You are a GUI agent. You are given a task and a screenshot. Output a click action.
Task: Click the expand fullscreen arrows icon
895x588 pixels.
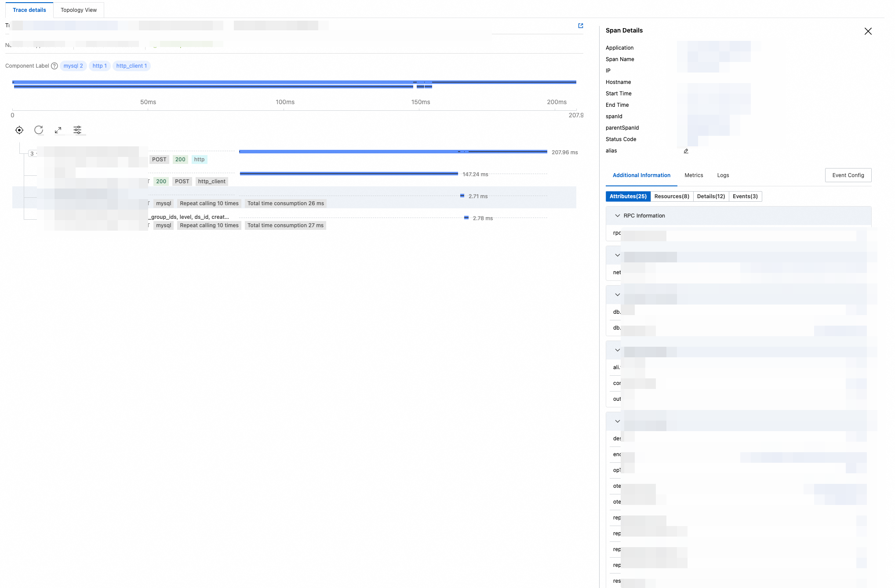pyautogui.click(x=58, y=130)
